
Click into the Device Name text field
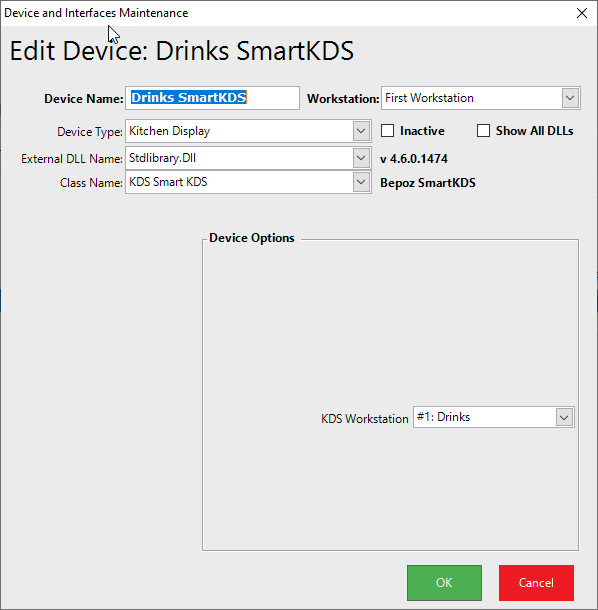212,98
